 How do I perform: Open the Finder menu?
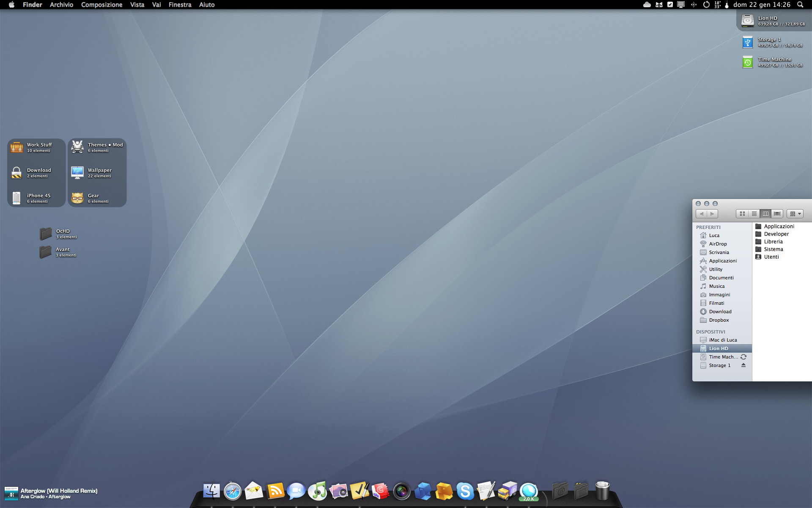pos(33,5)
